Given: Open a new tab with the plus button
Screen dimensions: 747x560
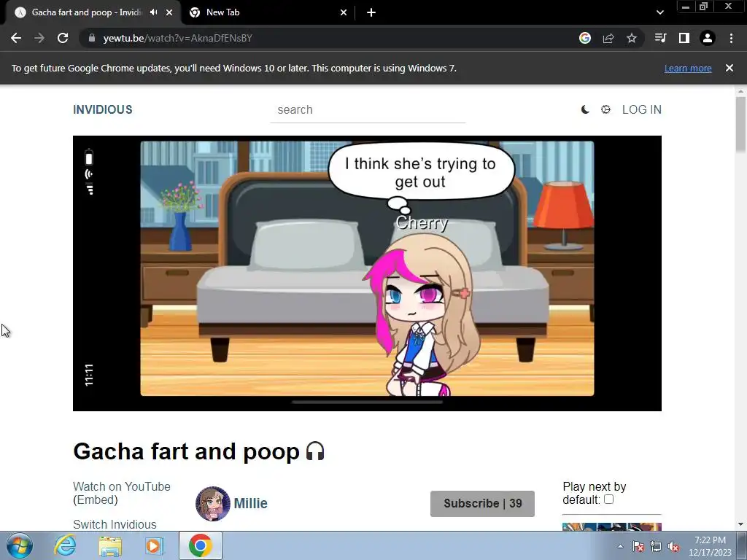Looking at the screenshot, I should [x=371, y=12].
